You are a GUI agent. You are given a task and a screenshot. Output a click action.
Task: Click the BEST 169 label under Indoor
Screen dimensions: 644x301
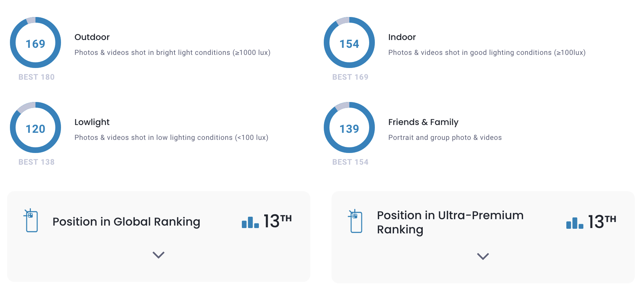(350, 77)
